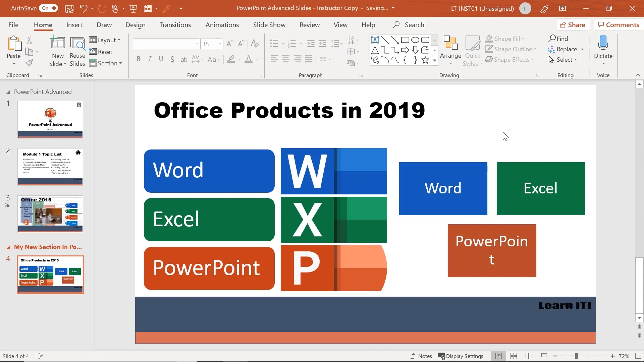Switch to Insert tab
The height and width of the screenshot is (362, 644).
(74, 25)
